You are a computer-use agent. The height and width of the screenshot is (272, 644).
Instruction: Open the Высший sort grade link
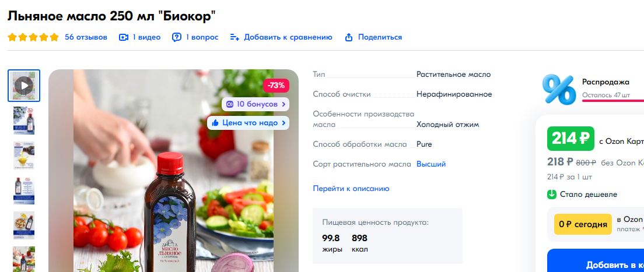coord(431,164)
